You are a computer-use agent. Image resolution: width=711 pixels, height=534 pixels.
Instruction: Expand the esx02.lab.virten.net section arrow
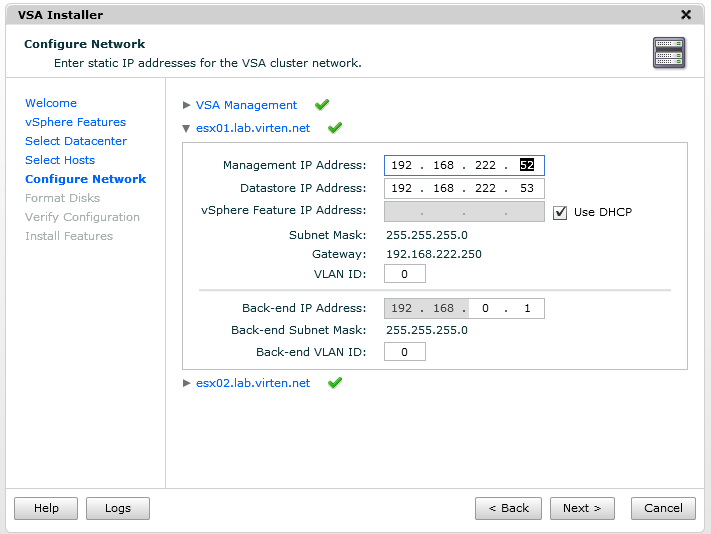coord(186,383)
